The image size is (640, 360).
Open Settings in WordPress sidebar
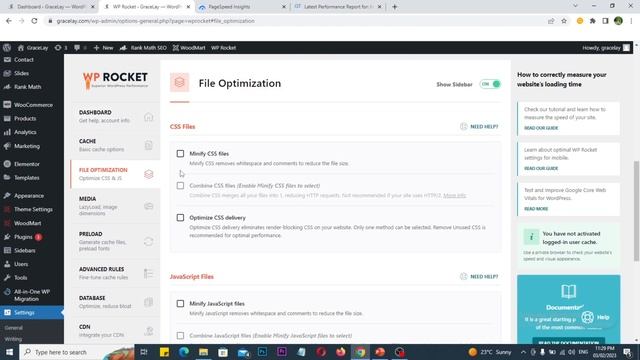[x=32, y=313]
